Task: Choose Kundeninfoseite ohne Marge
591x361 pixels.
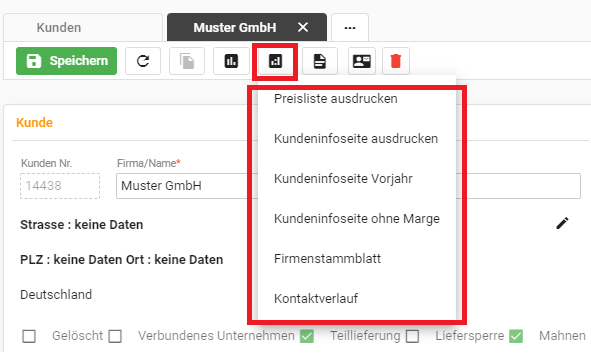Action: (357, 219)
